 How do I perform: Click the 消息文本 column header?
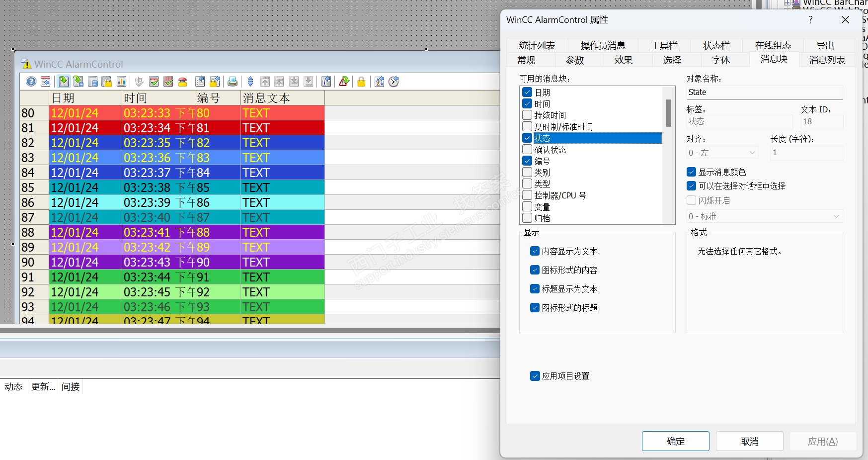tap(283, 98)
